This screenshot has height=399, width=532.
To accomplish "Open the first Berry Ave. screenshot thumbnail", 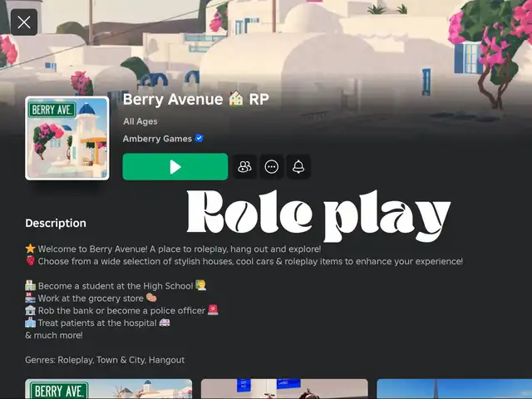I will pos(108,389).
